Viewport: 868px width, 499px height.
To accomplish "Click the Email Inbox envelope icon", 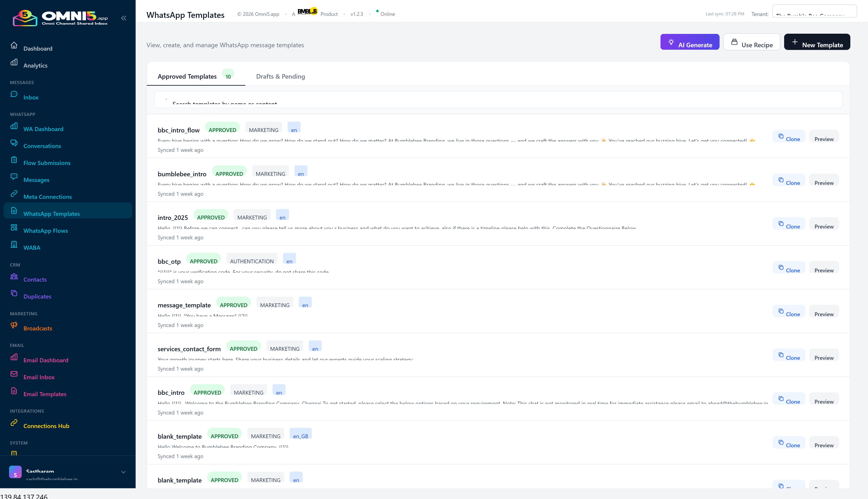I will 14,374.
